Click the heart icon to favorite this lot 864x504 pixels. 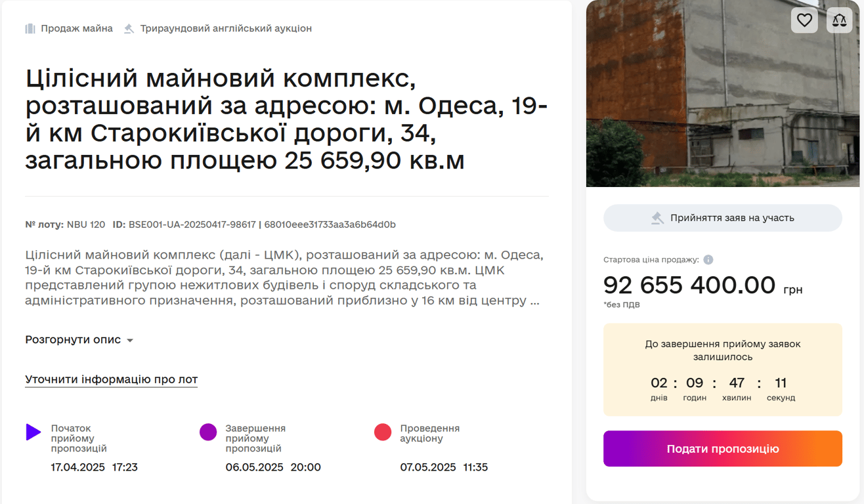click(804, 20)
